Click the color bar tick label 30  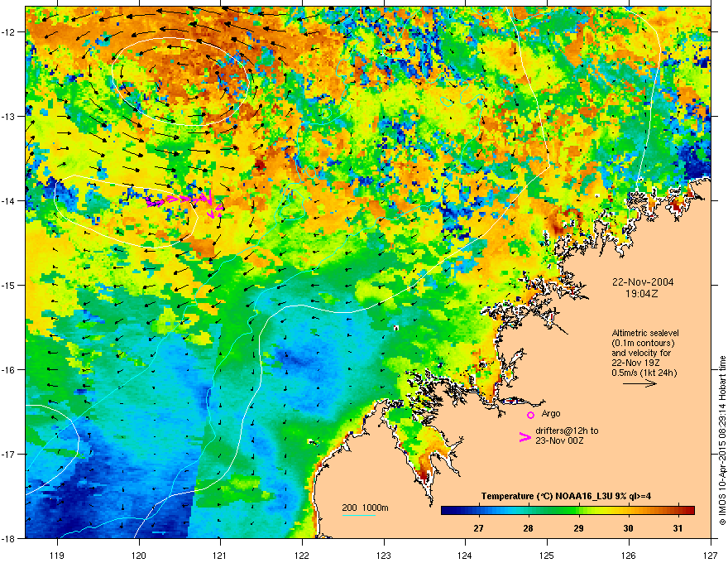coord(628,528)
